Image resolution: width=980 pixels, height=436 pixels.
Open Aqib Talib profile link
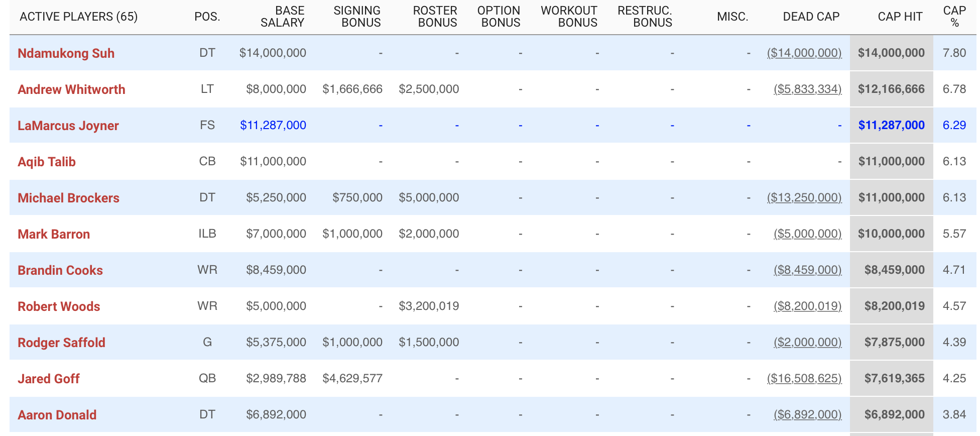point(47,162)
